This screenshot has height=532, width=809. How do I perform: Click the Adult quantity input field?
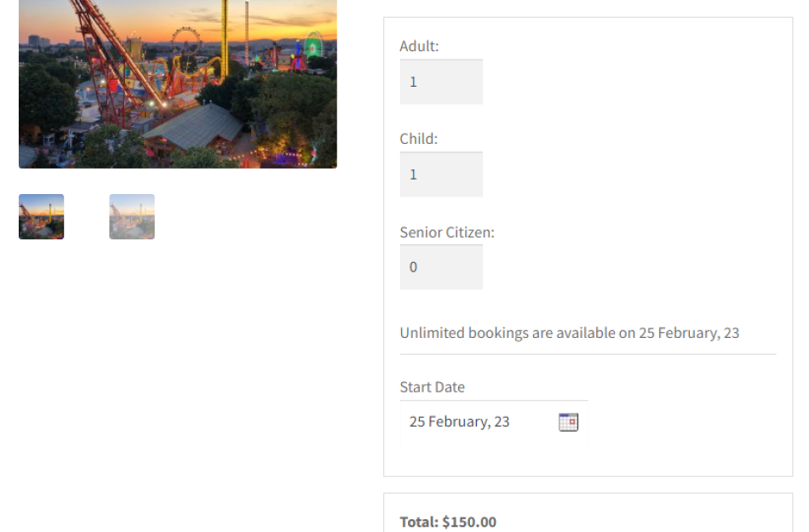pyautogui.click(x=440, y=81)
